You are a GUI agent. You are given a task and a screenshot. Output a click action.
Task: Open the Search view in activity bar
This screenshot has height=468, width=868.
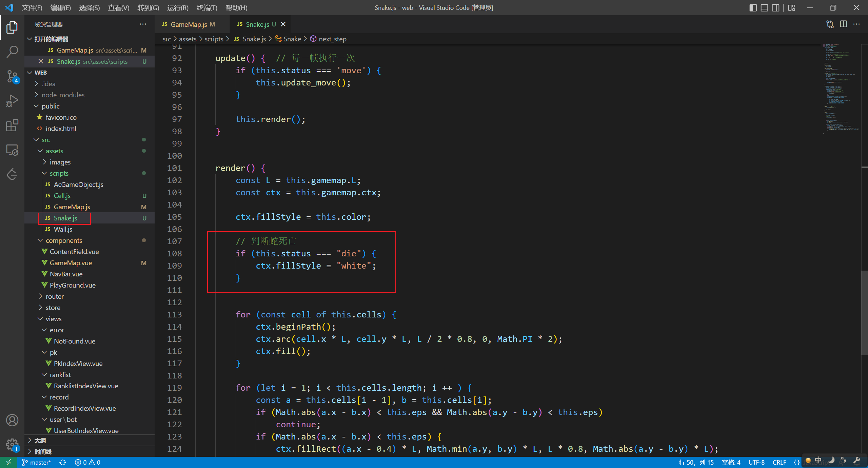(12, 52)
